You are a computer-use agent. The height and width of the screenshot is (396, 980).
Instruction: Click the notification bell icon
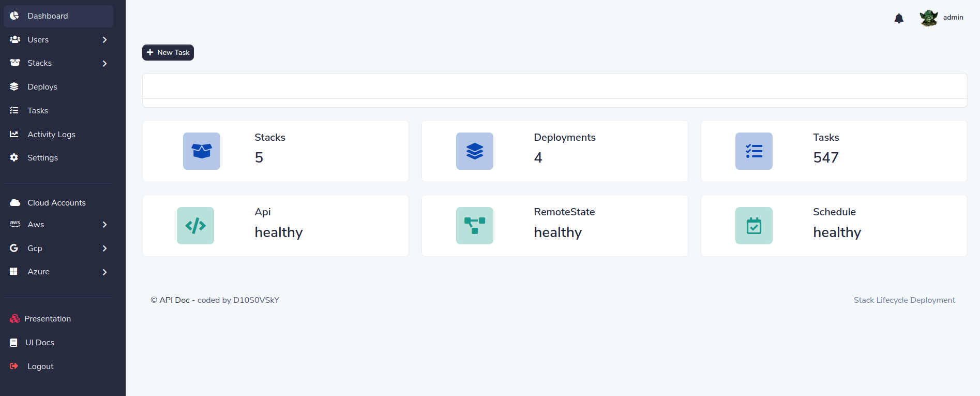click(x=899, y=19)
